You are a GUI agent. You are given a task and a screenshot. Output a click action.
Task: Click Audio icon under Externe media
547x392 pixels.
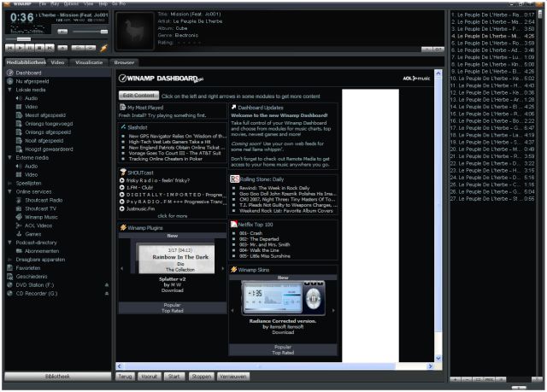coord(19,167)
